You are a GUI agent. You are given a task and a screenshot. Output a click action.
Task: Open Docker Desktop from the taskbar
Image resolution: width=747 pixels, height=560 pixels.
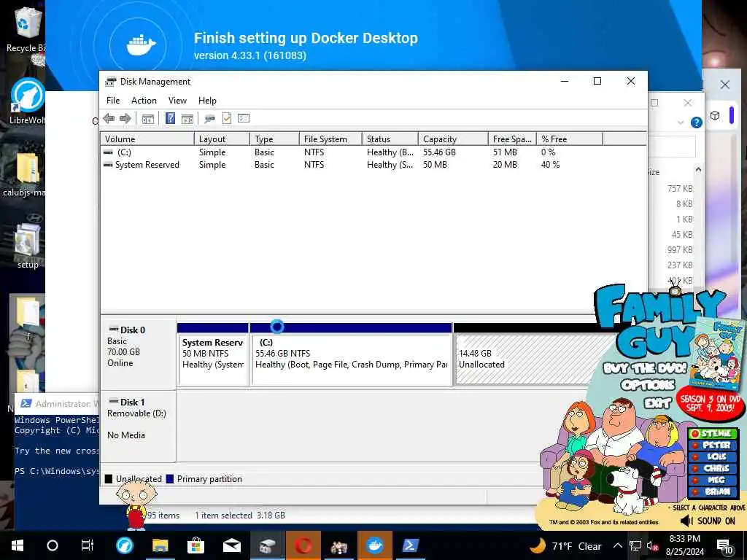click(375, 545)
